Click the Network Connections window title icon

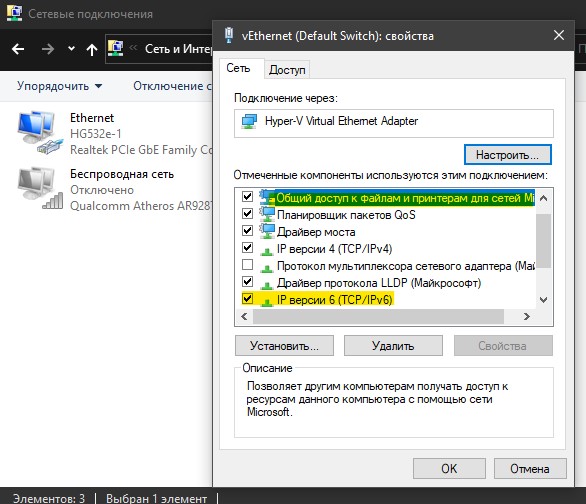[14, 13]
